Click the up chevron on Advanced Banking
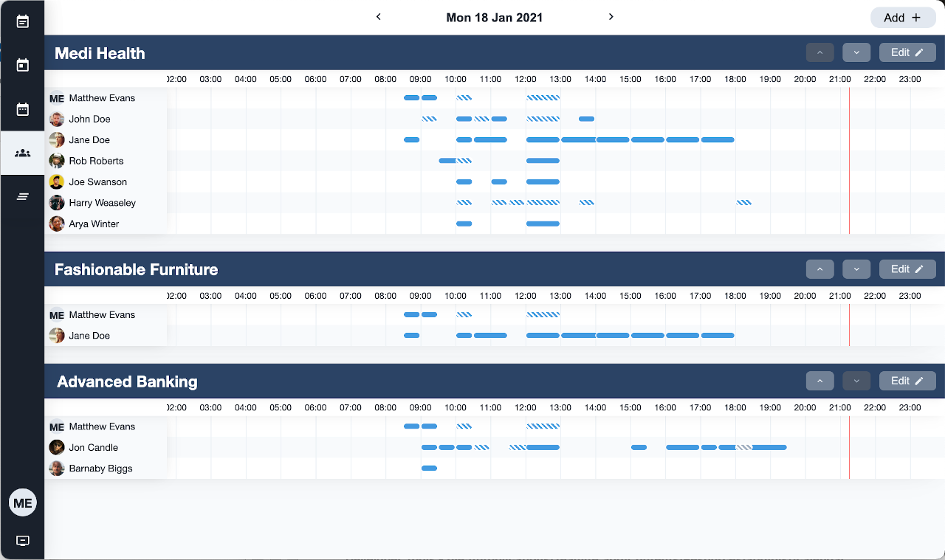 click(819, 381)
